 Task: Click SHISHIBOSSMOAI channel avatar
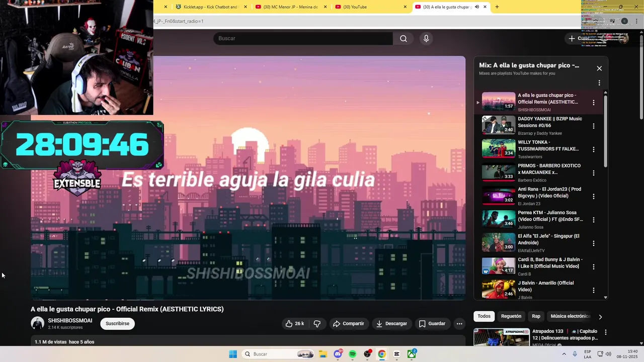click(37, 323)
